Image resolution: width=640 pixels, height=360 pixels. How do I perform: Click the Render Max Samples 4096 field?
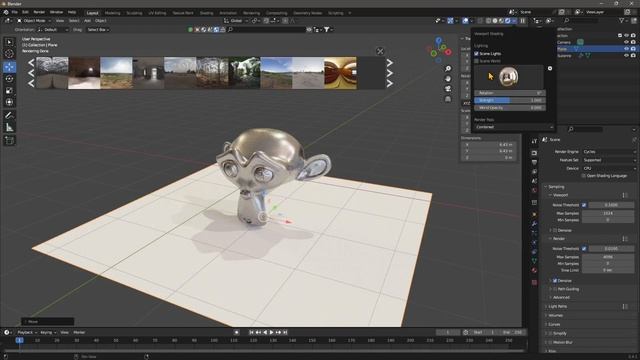pos(609,257)
